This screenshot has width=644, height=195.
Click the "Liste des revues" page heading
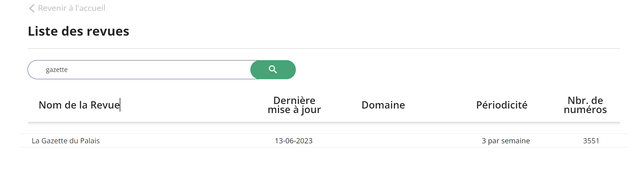78,31
